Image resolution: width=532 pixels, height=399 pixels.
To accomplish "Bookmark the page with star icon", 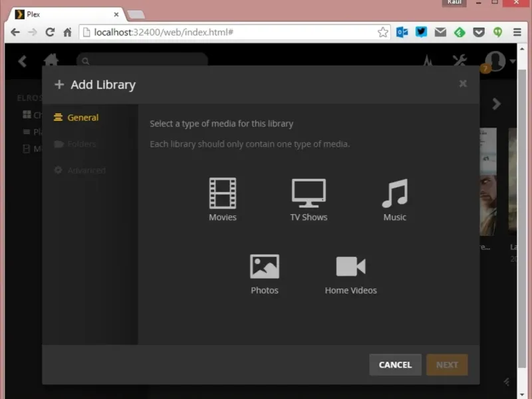I will (383, 32).
